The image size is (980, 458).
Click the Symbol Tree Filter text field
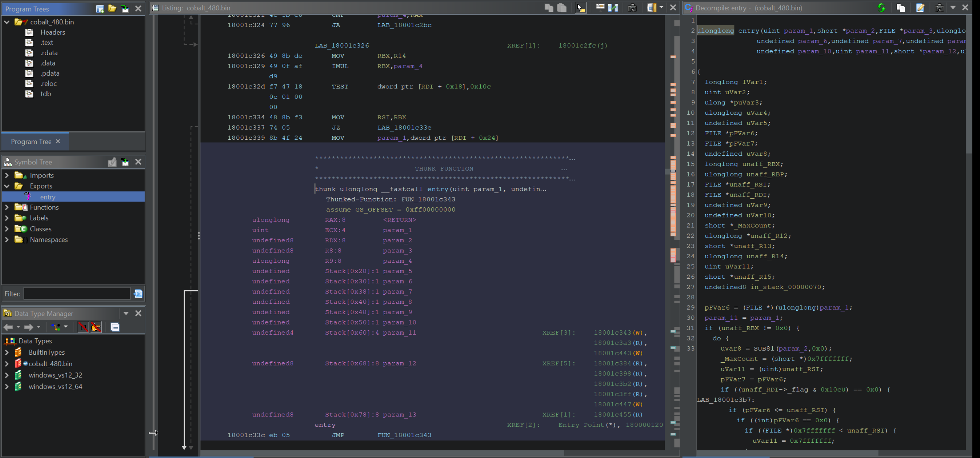click(x=77, y=294)
